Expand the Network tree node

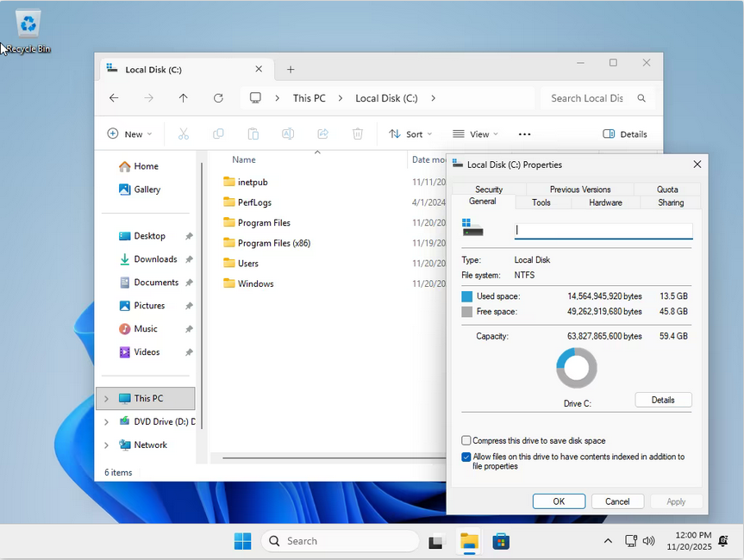[107, 445]
